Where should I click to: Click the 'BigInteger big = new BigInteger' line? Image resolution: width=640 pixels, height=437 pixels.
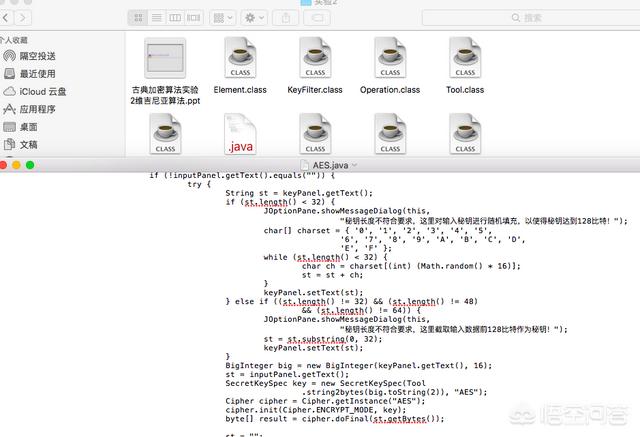click(x=359, y=366)
